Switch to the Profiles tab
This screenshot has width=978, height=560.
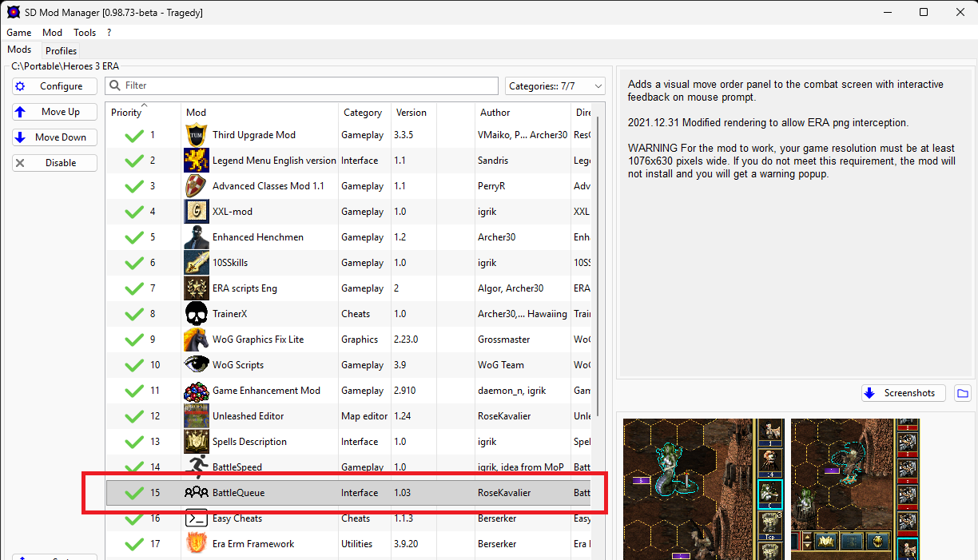click(x=62, y=50)
